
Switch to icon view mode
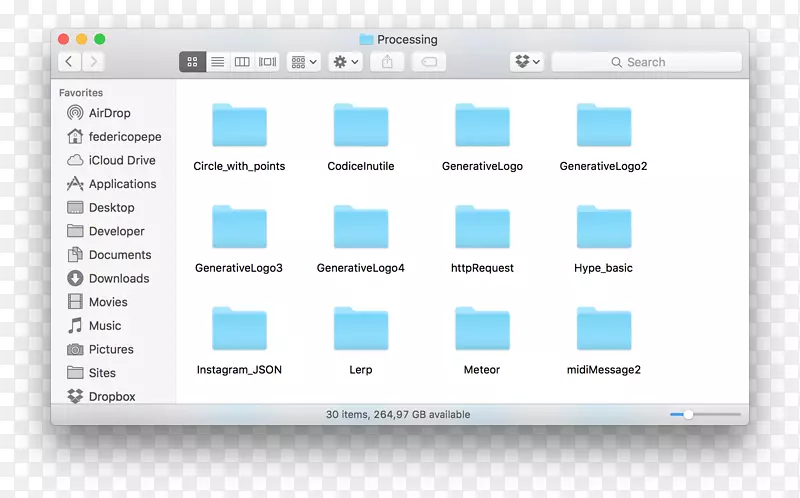coord(192,62)
